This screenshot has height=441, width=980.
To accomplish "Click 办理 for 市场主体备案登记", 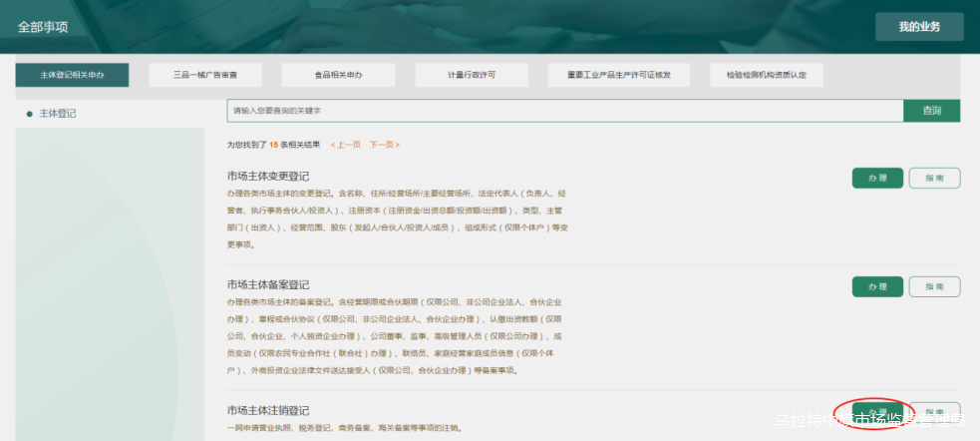I will [877, 287].
